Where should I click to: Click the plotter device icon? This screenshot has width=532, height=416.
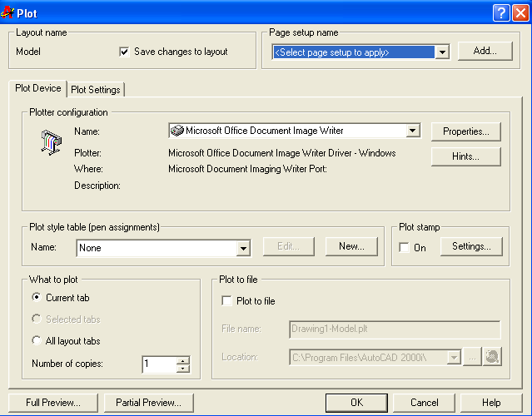click(52, 143)
